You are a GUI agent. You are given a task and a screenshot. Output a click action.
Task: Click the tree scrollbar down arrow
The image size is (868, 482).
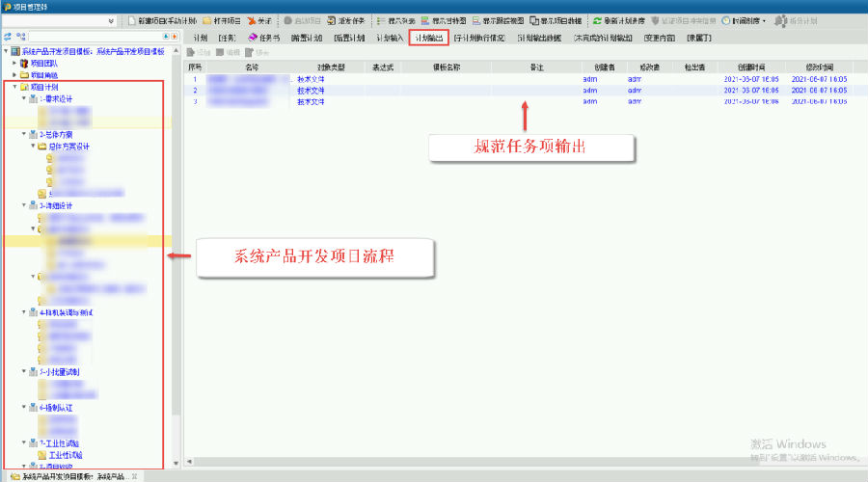click(x=176, y=463)
